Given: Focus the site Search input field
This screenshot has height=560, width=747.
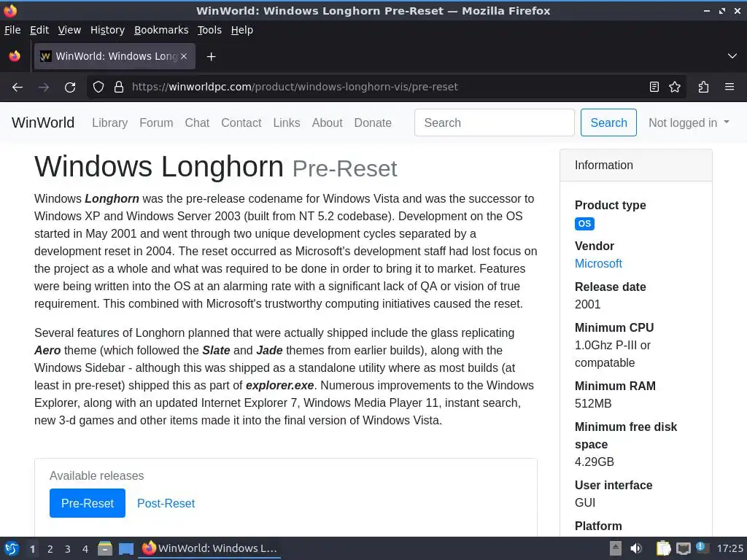Looking at the screenshot, I should click(x=494, y=122).
